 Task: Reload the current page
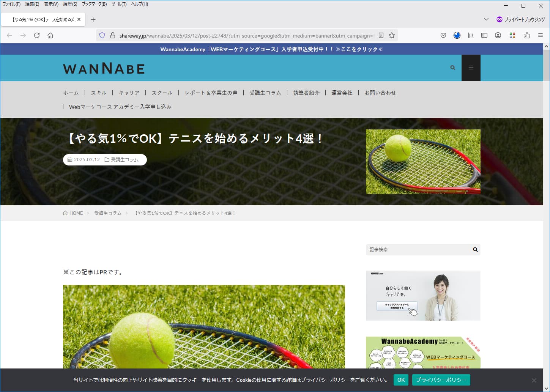37,35
